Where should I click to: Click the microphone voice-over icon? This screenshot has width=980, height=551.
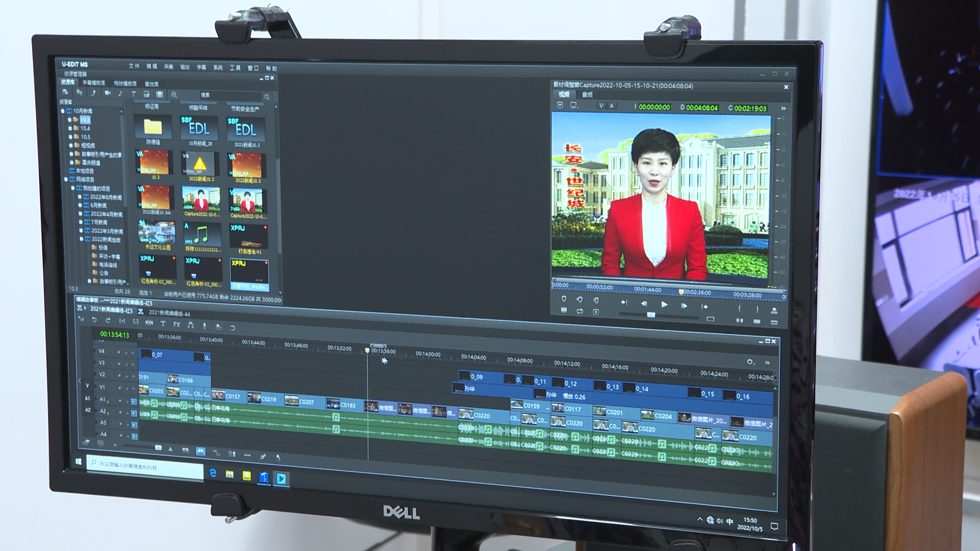pyautogui.click(x=205, y=325)
